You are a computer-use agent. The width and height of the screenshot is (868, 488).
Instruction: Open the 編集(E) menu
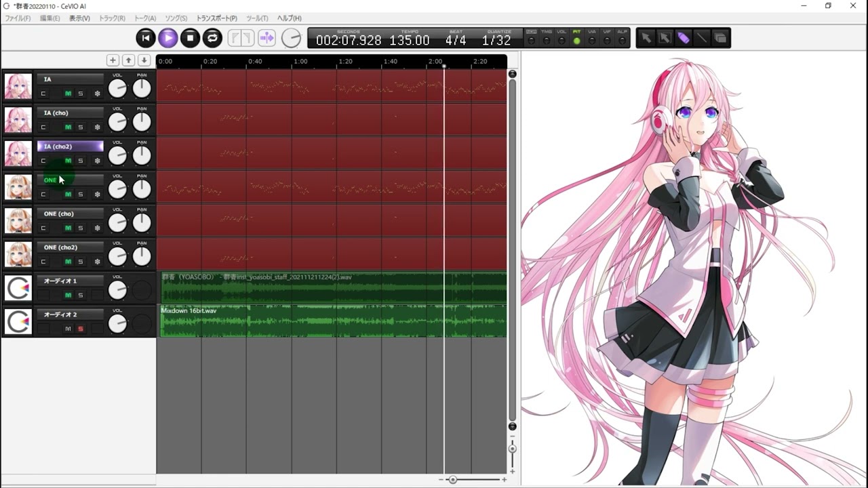point(50,18)
